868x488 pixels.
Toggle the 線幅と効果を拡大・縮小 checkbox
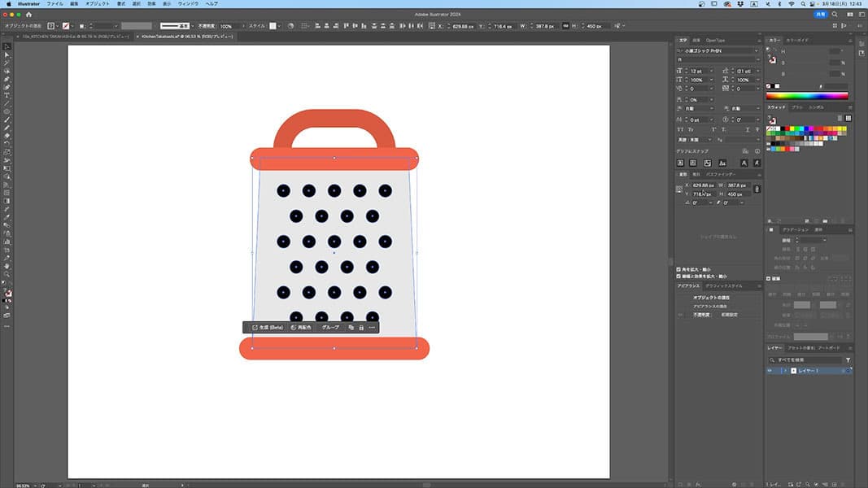tap(679, 276)
